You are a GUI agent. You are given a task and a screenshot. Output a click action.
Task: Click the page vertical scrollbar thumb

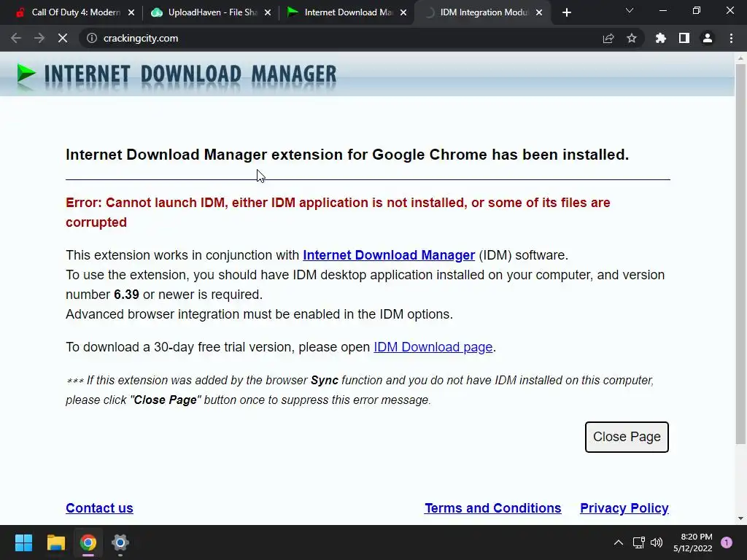(x=740, y=254)
